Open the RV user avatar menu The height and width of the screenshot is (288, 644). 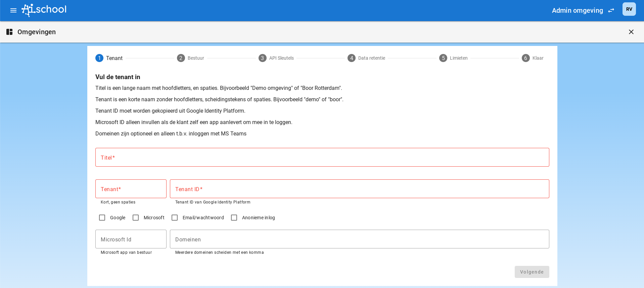[x=629, y=9]
